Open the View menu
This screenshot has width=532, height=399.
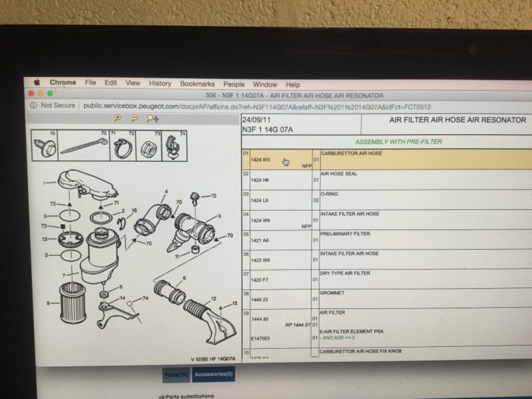point(133,83)
